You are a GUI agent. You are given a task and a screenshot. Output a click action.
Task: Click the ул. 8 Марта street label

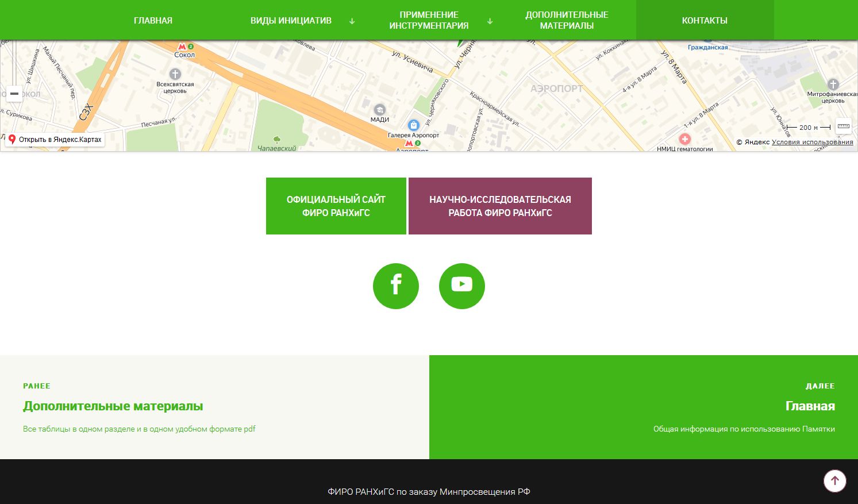pyautogui.click(x=674, y=67)
